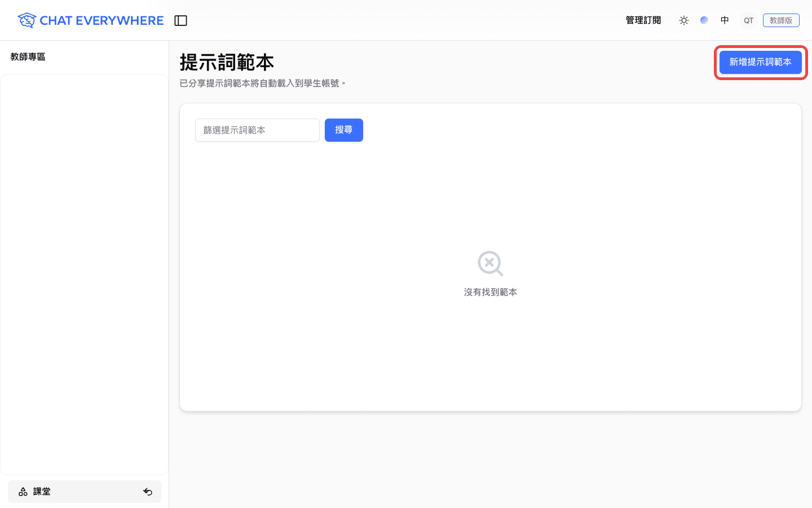Click the 已分享提示詞範本 description text
This screenshot has height=508, width=812.
tap(263, 83)
